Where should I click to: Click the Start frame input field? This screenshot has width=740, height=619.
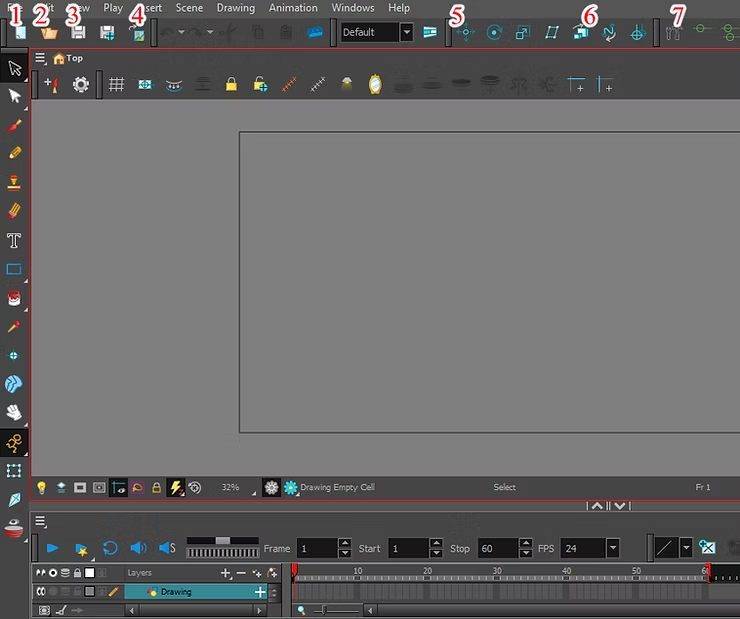[x=409, y=548]
